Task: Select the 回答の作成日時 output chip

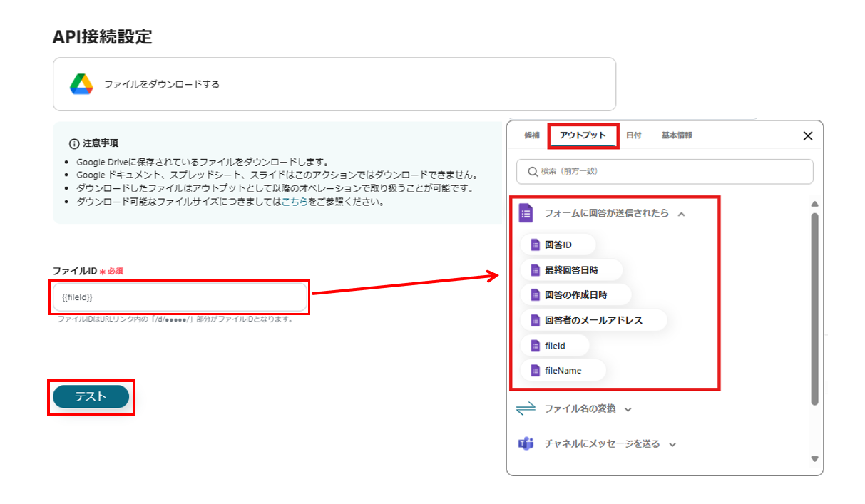Action: point(575,294)
